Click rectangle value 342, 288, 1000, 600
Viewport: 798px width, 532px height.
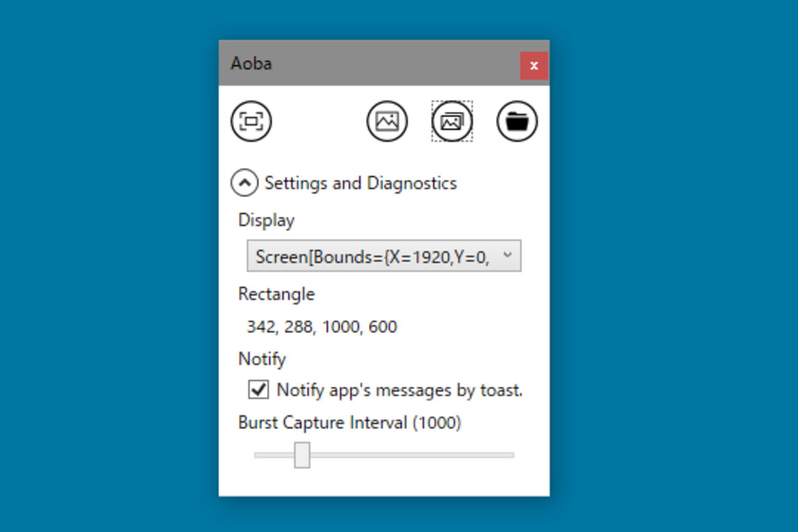click(x=322, y=326)
